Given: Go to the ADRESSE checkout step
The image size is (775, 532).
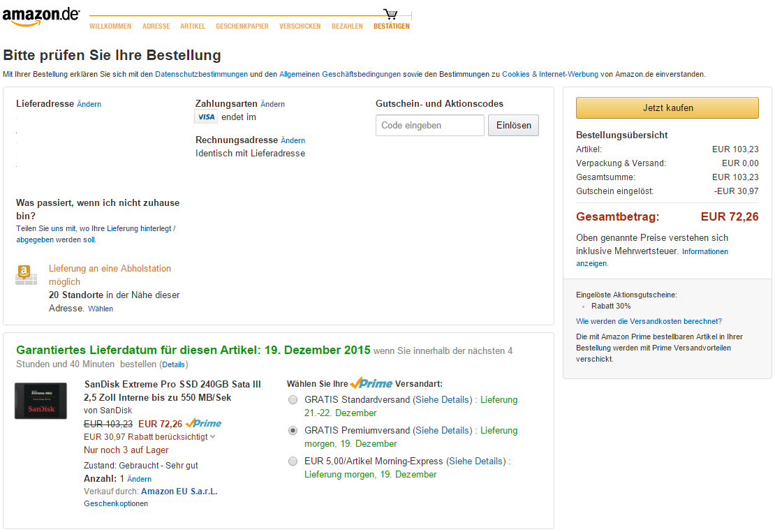Looking at the screenshot, I should tap(156, 27).
